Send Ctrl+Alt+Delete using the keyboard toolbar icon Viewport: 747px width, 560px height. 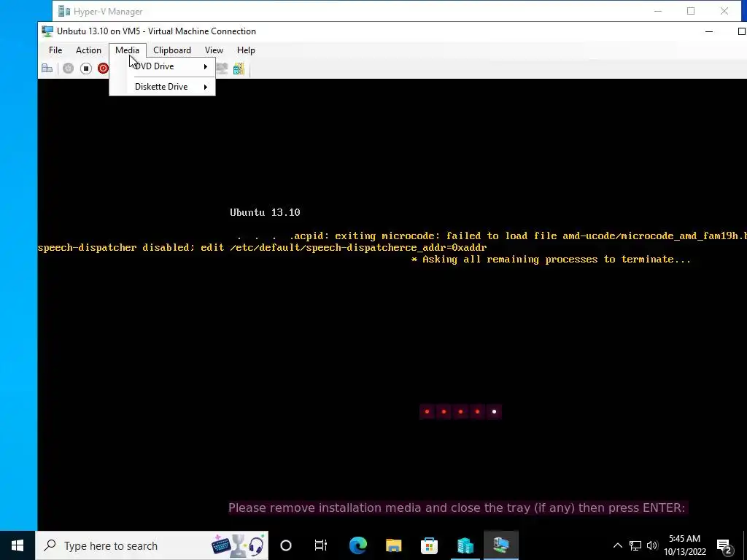pyautogui.click(x=47, y=69)
